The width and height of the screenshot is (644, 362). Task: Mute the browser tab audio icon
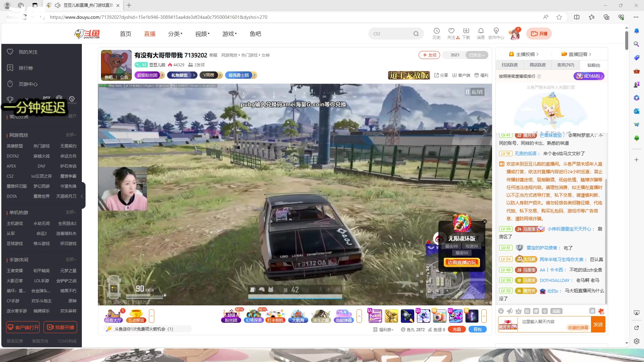(57, 5)
